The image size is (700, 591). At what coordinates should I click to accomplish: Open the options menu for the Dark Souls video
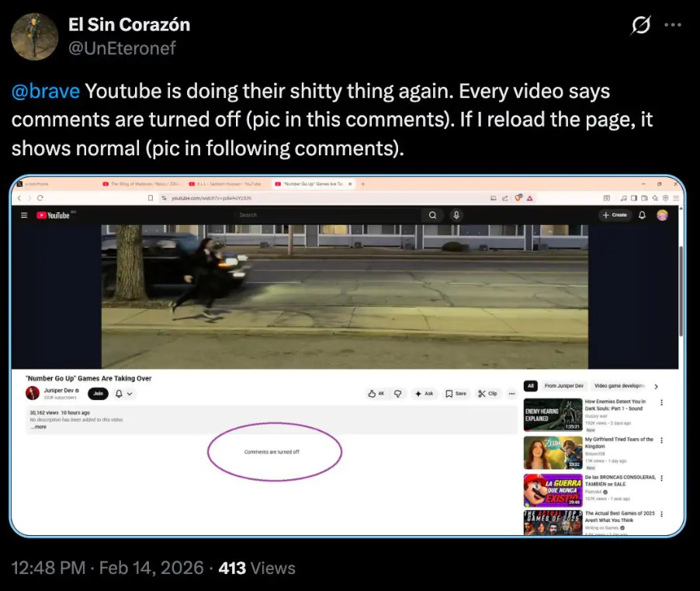pyautogui.click(x=662, y=402)
